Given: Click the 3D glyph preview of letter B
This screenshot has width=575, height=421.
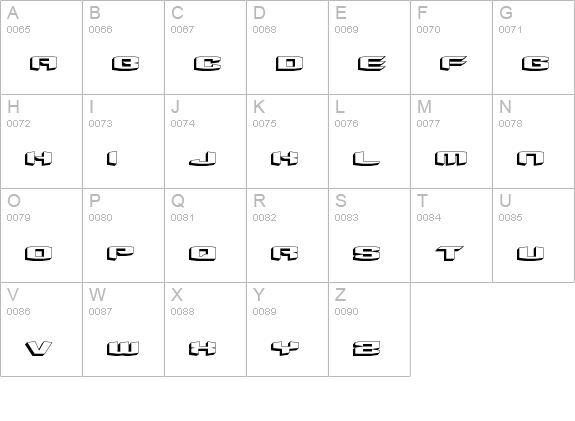Looking at the screenshot, I should (125, 63).
